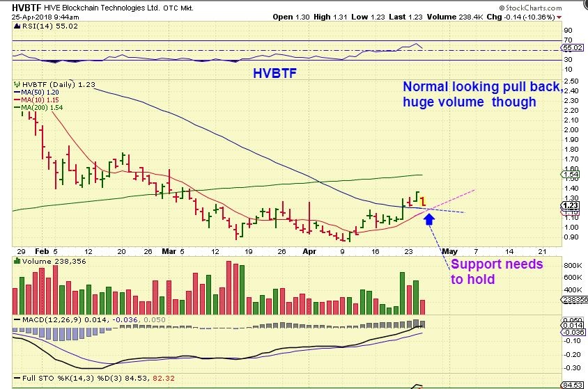Image resolution: width=588 pixels, height=389 pixels.
Task: Click the 1.23 last price tag on right axis
Action: click(x=571, y=205)
